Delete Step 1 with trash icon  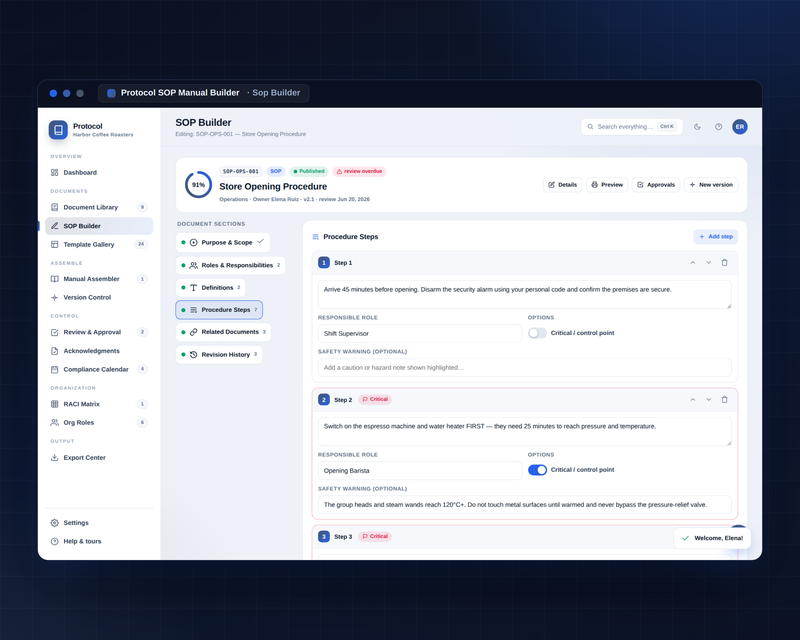[x=724, y=263]
